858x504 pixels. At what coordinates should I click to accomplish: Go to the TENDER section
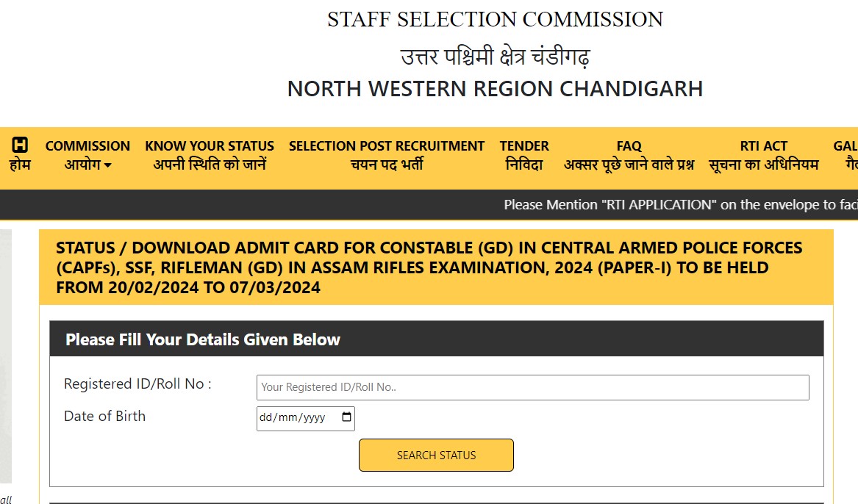pyautogui.click(x=524, y=145)
